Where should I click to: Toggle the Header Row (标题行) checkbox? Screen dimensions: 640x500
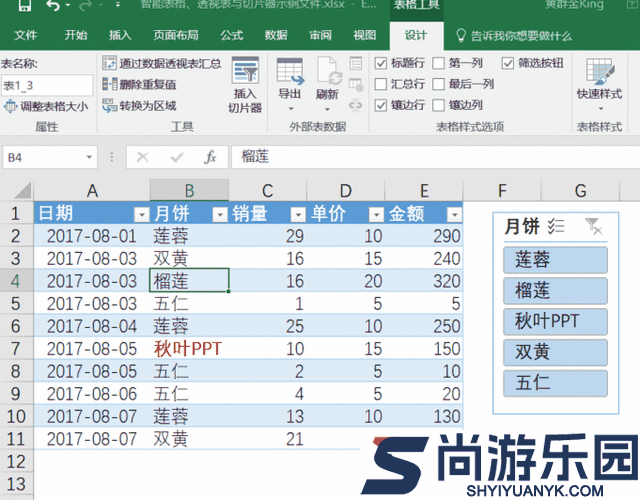(380, 63)
